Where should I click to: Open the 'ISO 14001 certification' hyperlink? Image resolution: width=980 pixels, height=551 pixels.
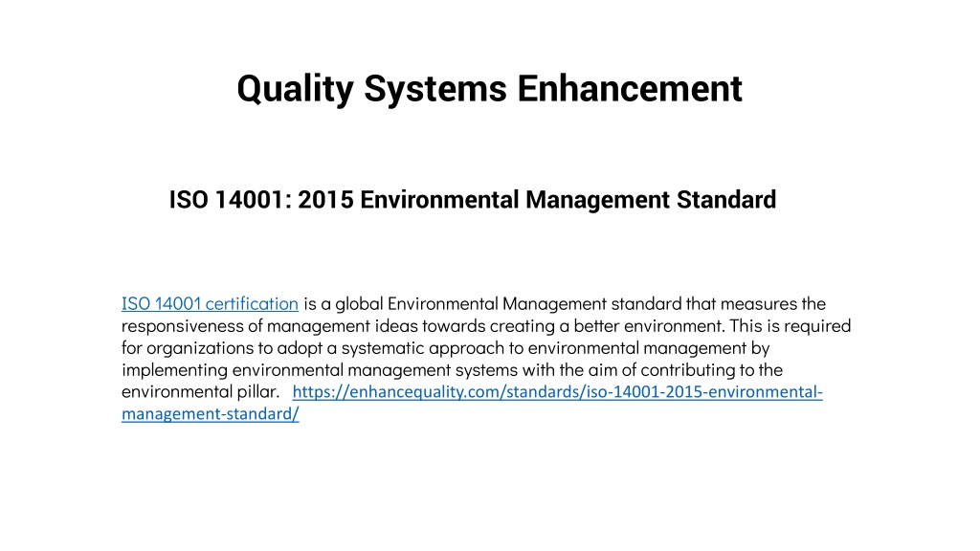click(210, 303)
